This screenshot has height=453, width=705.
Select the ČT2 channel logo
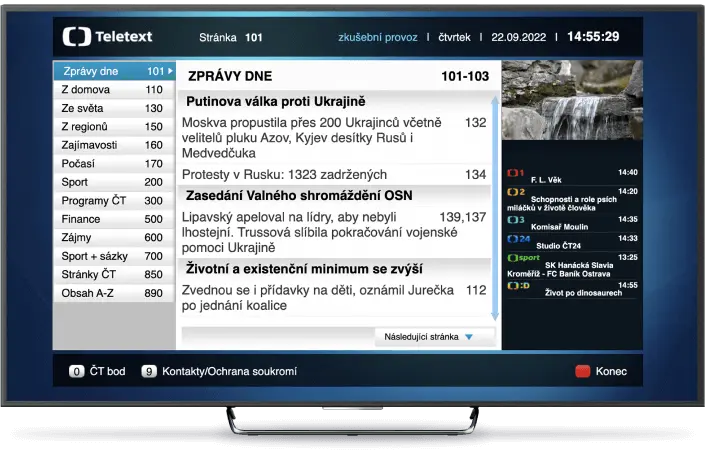coord(516,192)
